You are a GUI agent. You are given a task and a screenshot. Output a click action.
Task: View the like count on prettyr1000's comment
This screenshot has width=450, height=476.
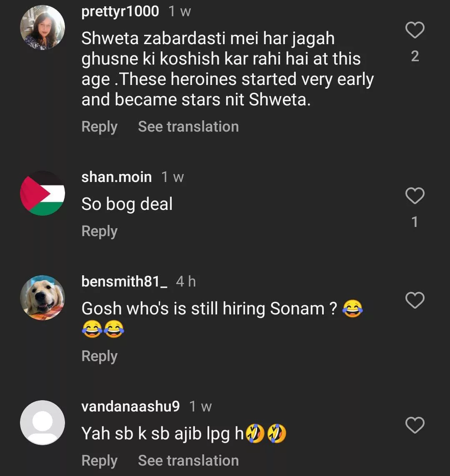pyautogui.click(x=415, y=56)
